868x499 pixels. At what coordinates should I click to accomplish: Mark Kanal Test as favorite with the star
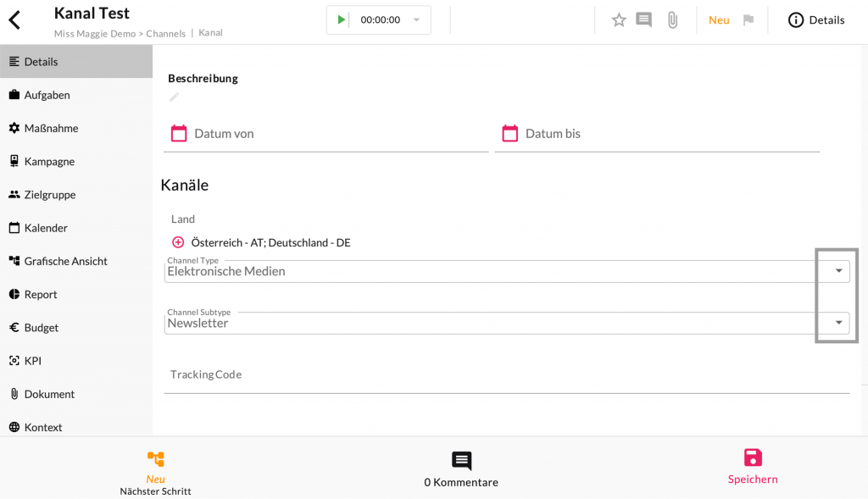pos(619,19)
